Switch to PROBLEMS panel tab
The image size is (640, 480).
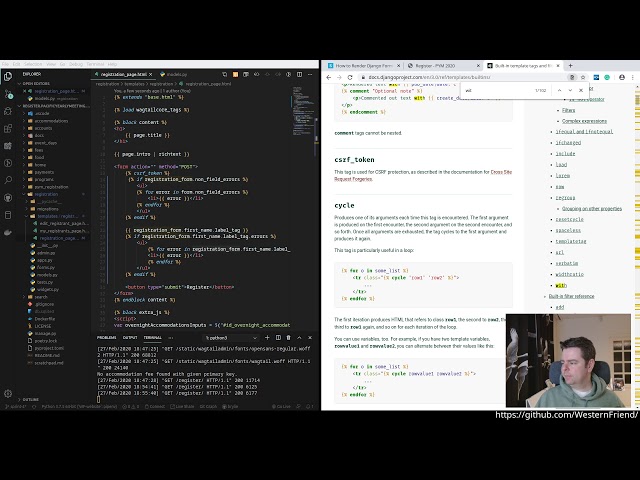[107, 338]
